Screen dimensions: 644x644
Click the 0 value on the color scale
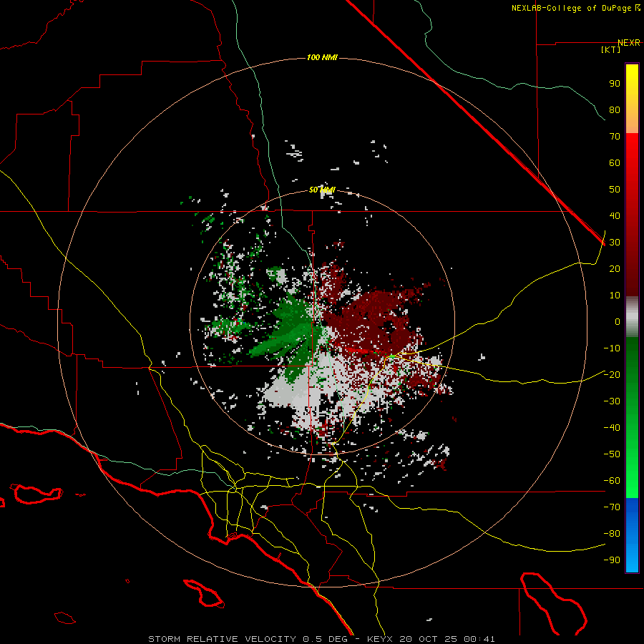click(x=618, y=322)
